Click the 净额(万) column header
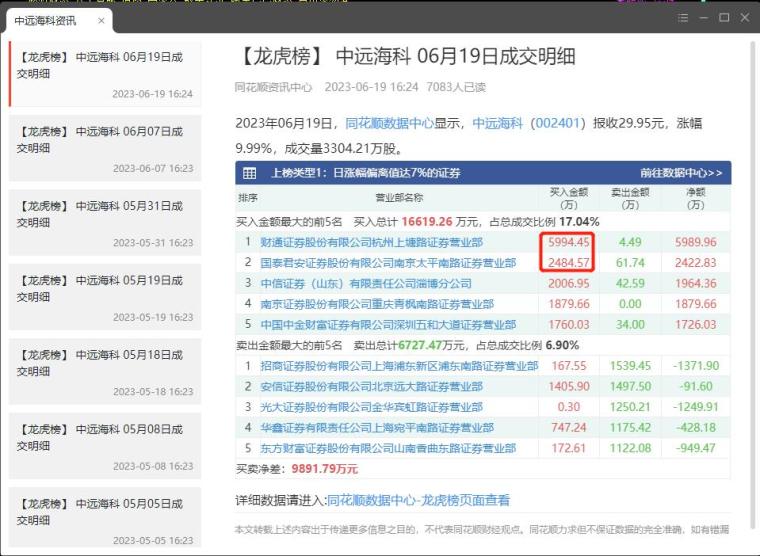 point(696,198)
